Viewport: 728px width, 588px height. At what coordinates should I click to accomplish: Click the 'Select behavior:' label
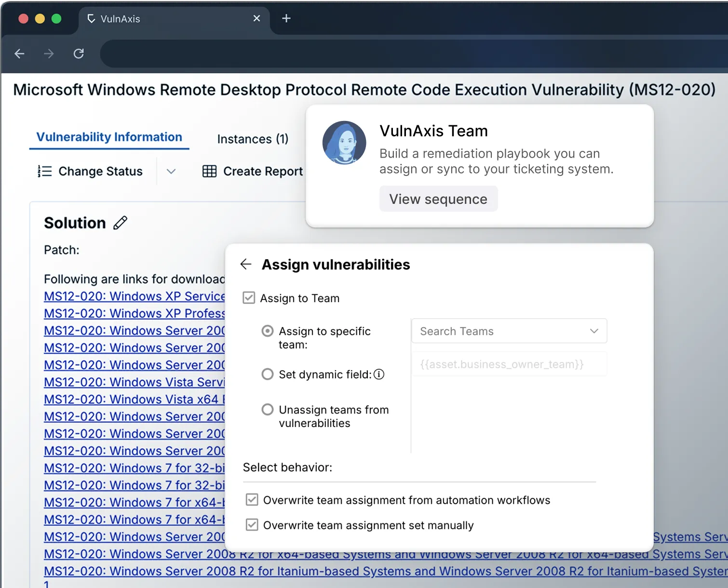tap(287, 468)
